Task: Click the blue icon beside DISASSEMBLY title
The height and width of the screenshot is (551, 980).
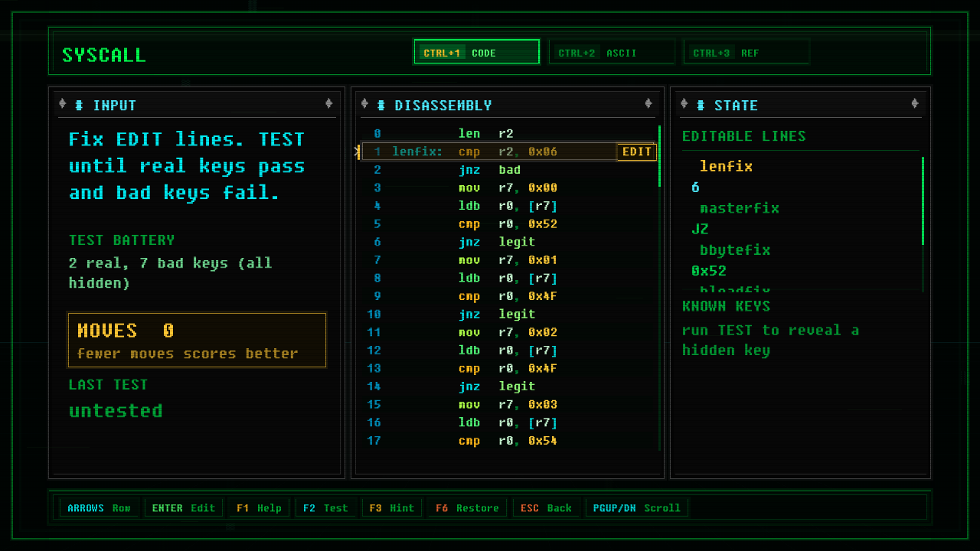Action: point(381,106)
